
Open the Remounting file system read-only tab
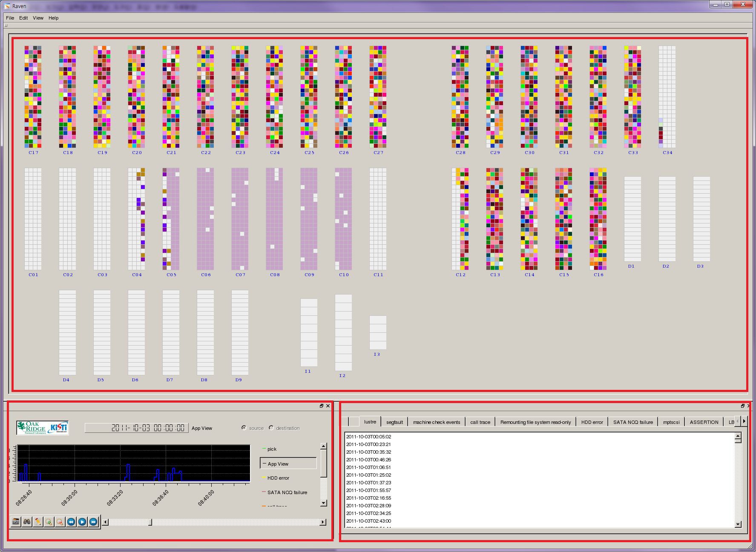pos(535,422)
